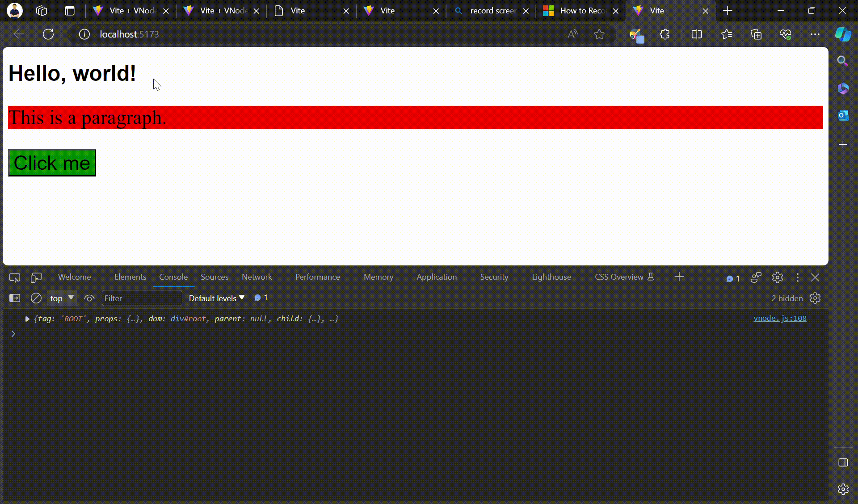This screenshot has height=504, width=858.
Task: Open the DevTools settings gear
Action: pos(777,277)
